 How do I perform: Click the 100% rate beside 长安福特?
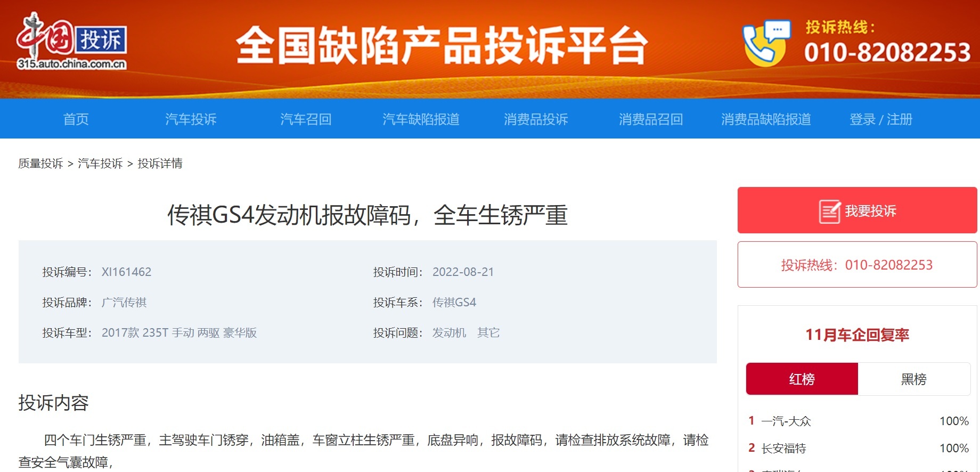[x=954, y=449]
